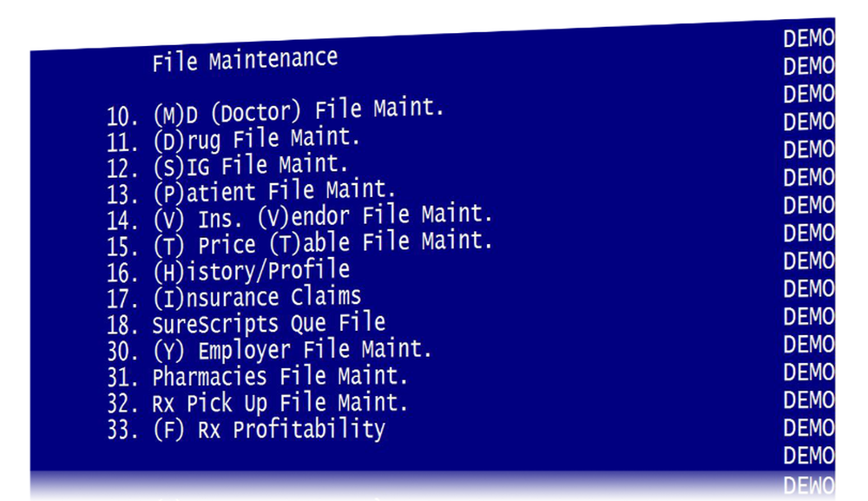Choose SIG File Maint. menu item
The image size is (868, 501).
click(250, 164)
